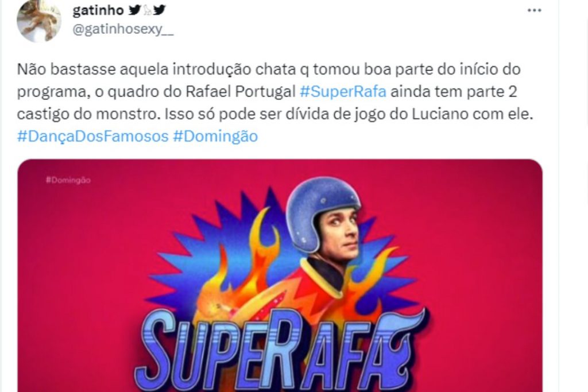Click the #Domingão watermark inside the image
Screen dimensions: 588x392
point(68,180)
